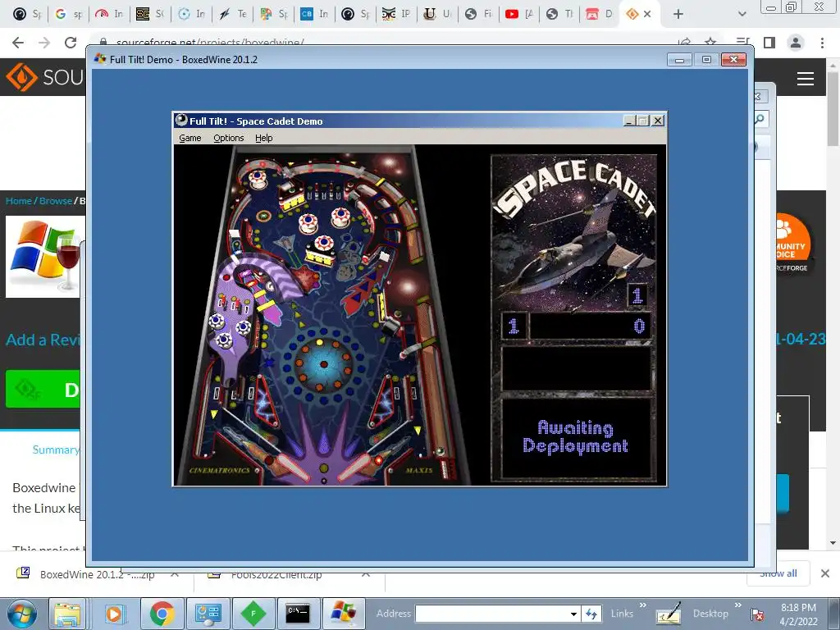Switch to the CB favicon tab
The image size is (840, 630).
click(314, 14)
